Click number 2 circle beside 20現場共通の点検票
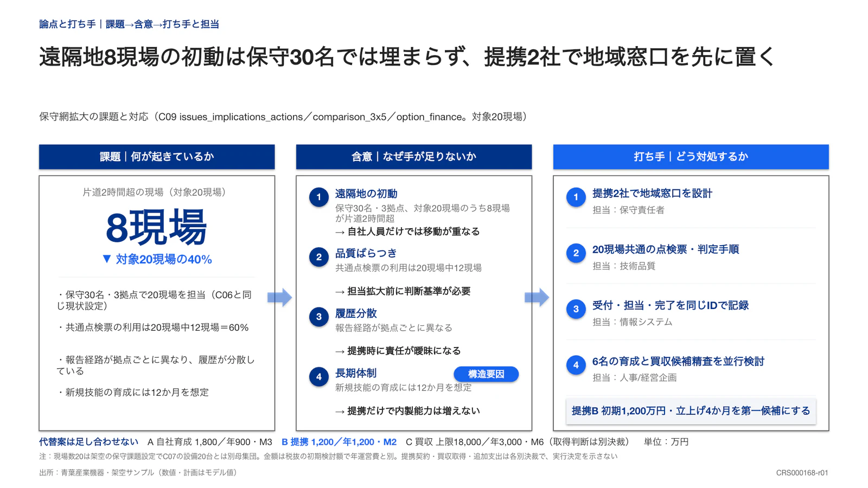 (576, 253)
